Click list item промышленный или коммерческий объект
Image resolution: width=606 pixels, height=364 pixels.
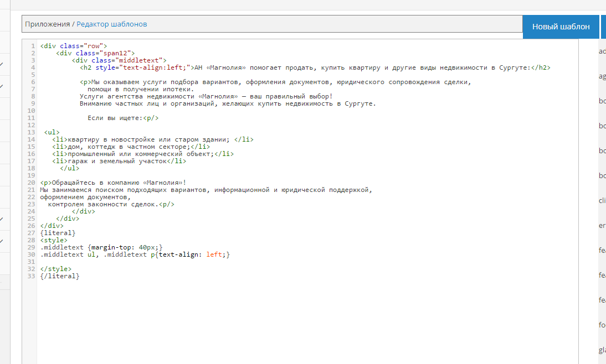143,154
